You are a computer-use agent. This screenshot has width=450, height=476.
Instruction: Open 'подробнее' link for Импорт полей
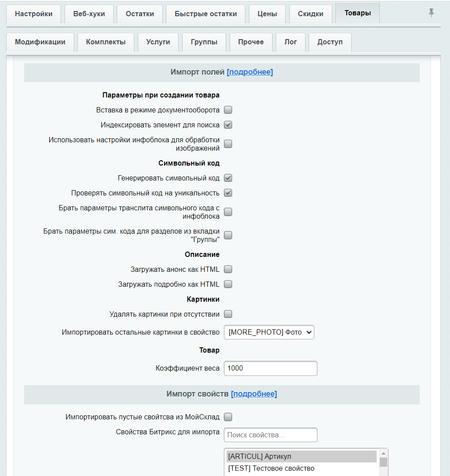click(x=250, y=72)
